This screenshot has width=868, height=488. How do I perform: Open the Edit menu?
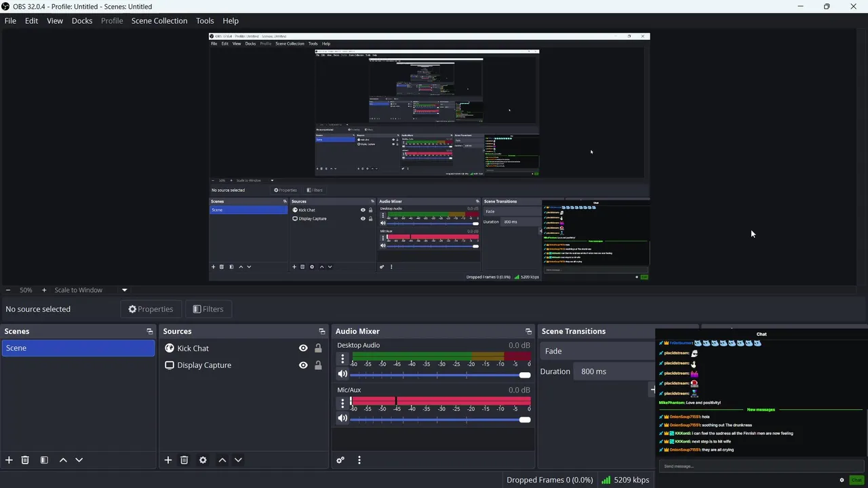coord(31,21)
